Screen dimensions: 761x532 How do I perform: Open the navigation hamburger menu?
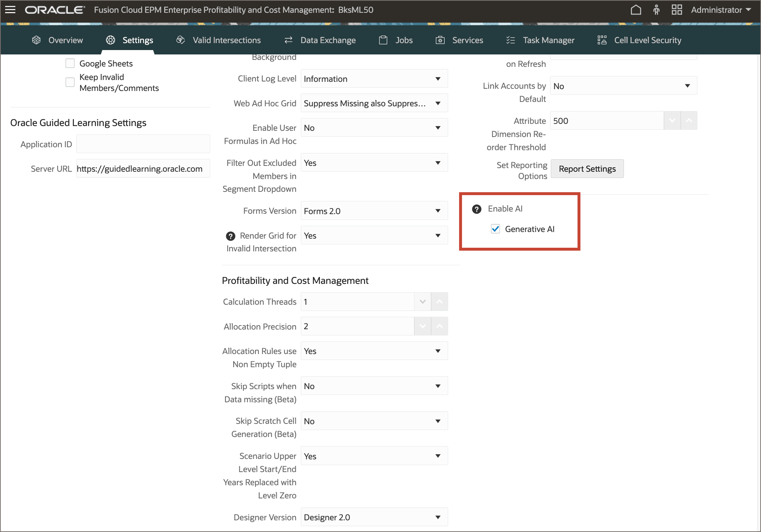(x=10, y=9)
